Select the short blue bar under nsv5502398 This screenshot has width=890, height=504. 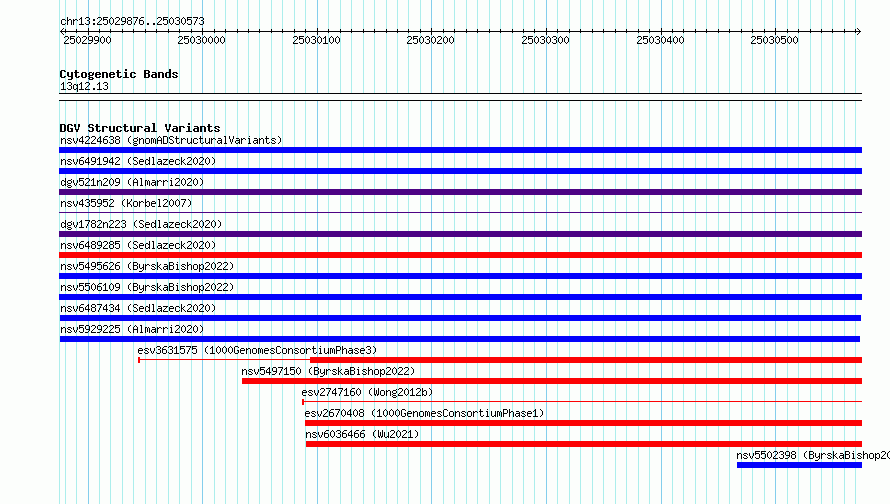click(799, 465)
